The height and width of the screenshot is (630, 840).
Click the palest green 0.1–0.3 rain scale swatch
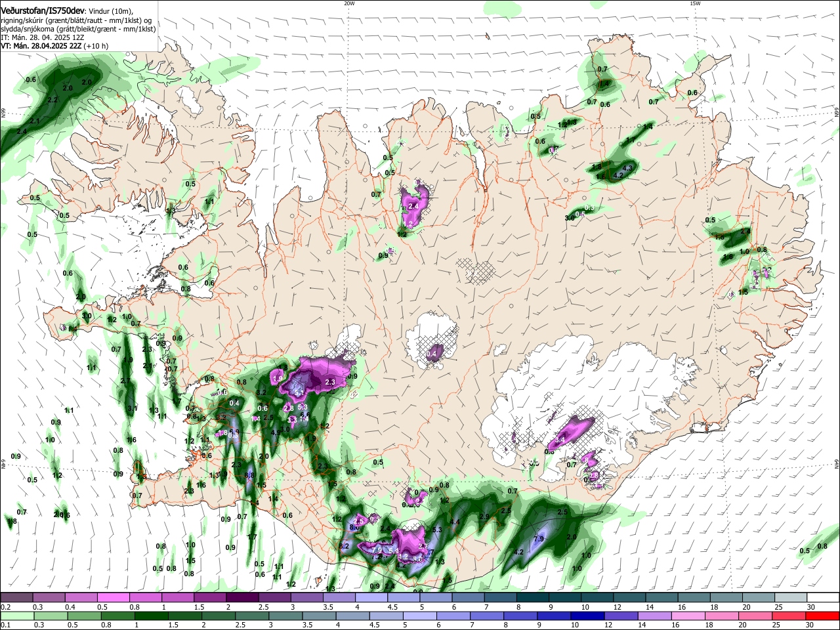16,616
